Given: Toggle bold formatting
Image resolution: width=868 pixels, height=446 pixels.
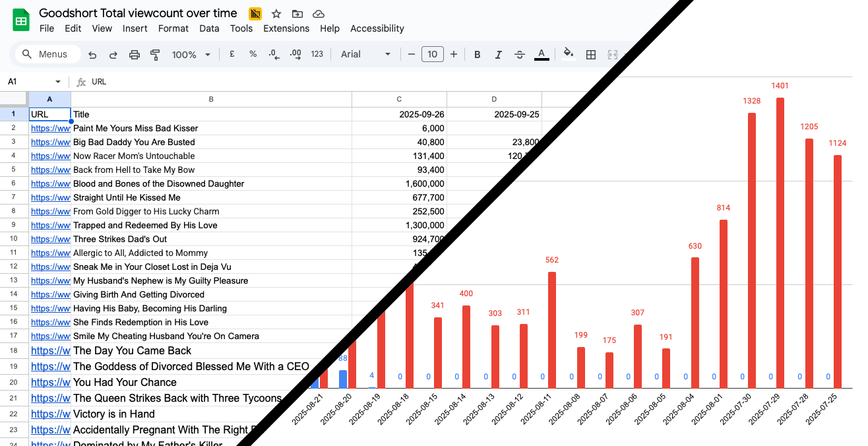Looking at the screenshot, I should coord(478,55).
